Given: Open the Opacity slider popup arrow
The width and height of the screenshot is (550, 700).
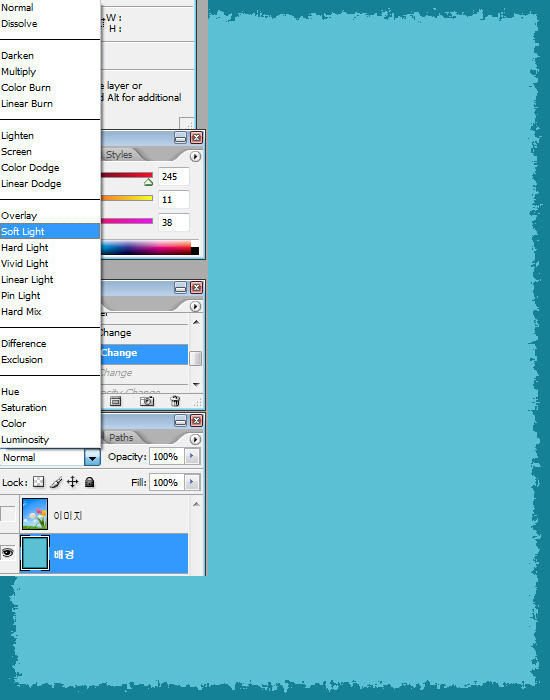Looking at the screenshot, I should (x=192, y=456).
